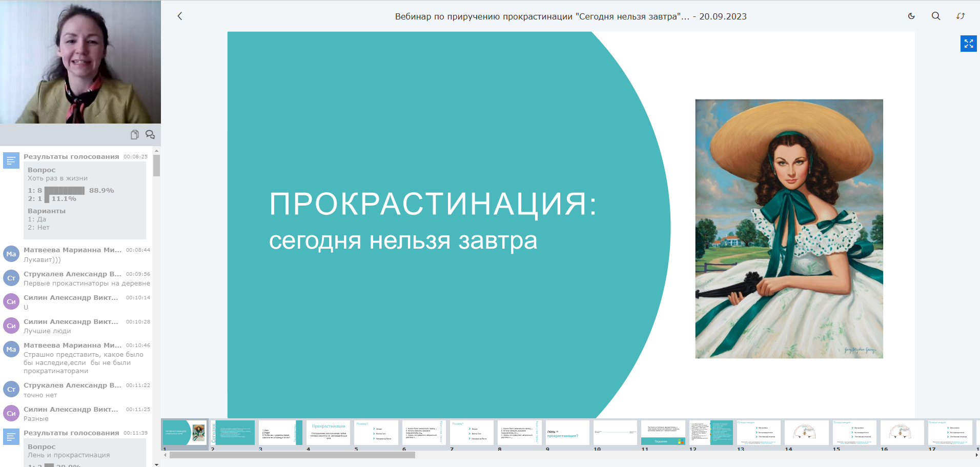Click 'Результаты голосования' heading at 00:08:25

pos(71,156)
